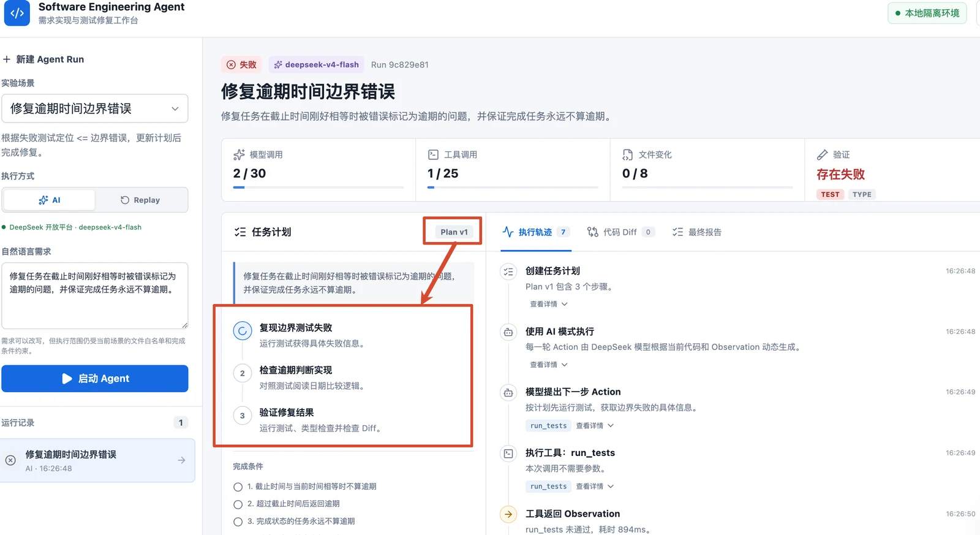Toggle completion condition 2 超过截止时间后返回逾期
The image size is (980, 535).
pos(238,504)
